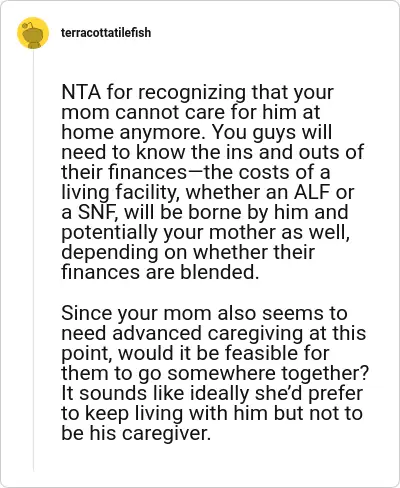Click the text "to keep living with him but not to"
This screenshot has width=400, height=488.
pos(212,413)
